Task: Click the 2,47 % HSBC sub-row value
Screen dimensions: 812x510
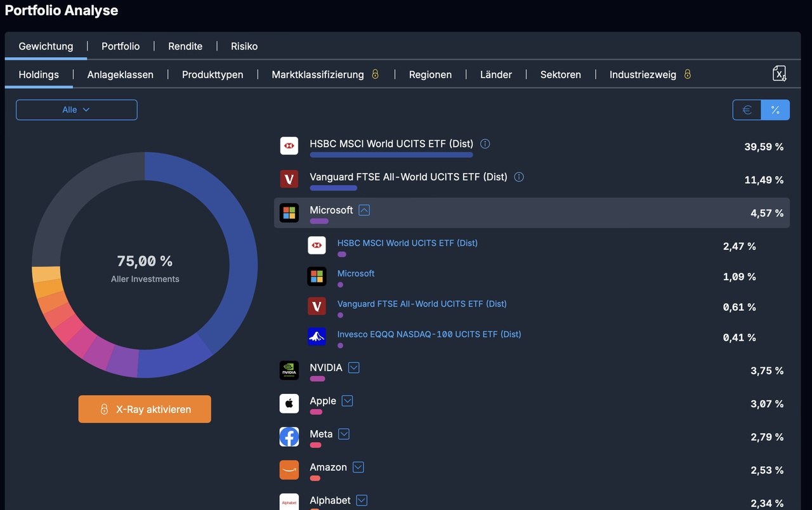Action: point(740,246)
